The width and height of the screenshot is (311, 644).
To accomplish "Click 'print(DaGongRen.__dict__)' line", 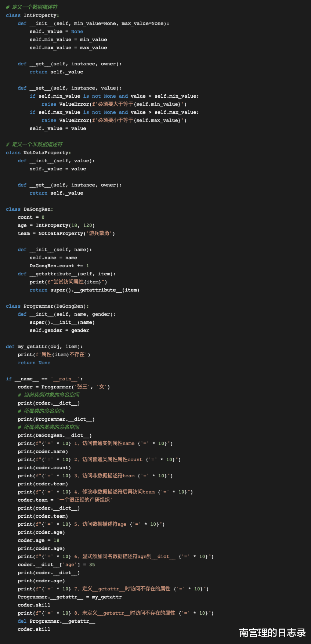I will pyautogui.click(x=55, y=435).
